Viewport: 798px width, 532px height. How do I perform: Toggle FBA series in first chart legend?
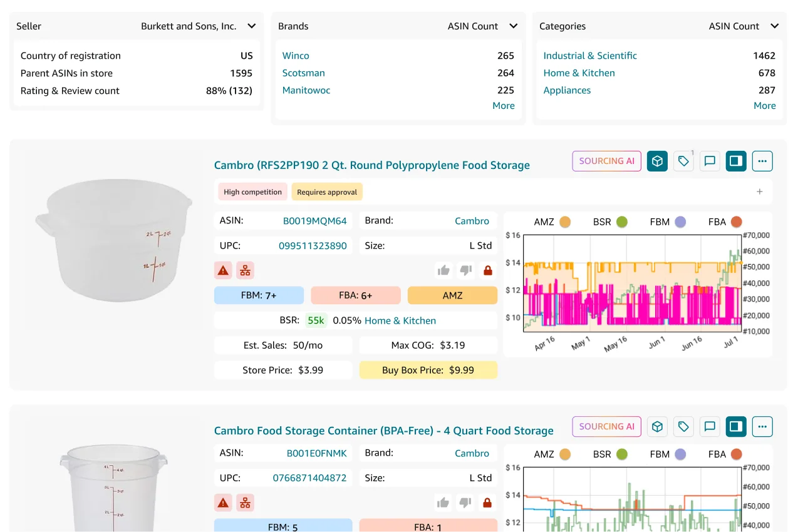(725, 222)
